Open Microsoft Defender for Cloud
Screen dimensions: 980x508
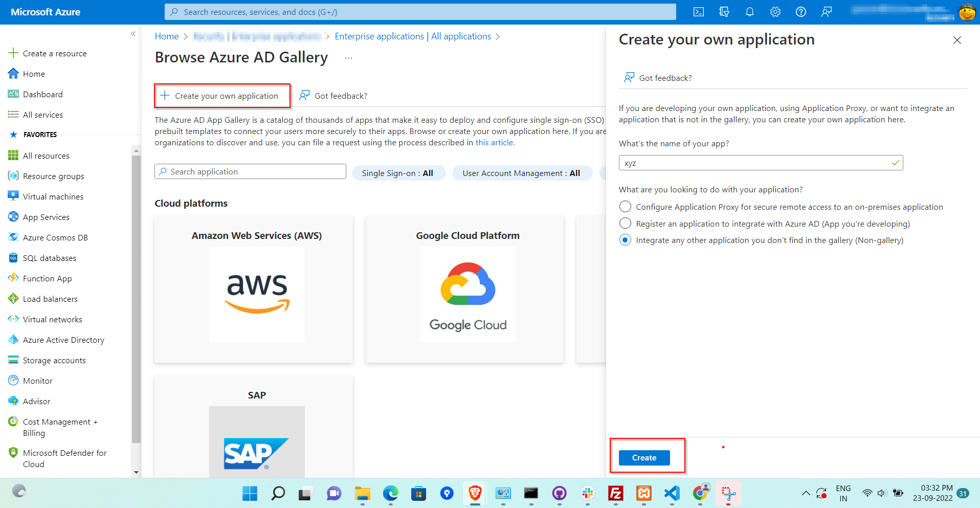[x=65, y=458]
